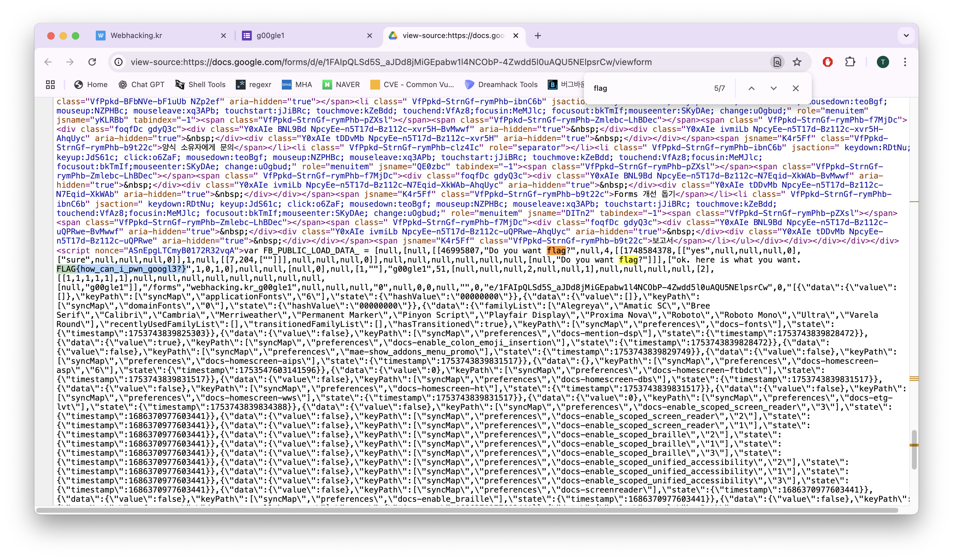Open Chrome three-dot menu
The height and width of the screenshot is (560, 953).
(904, 62)
